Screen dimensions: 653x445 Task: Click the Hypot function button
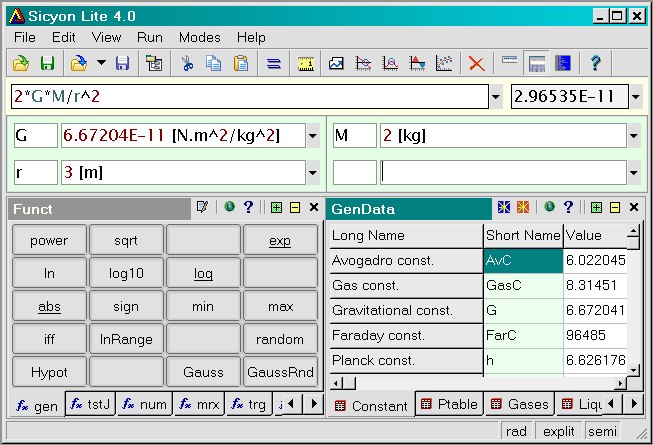49,372
